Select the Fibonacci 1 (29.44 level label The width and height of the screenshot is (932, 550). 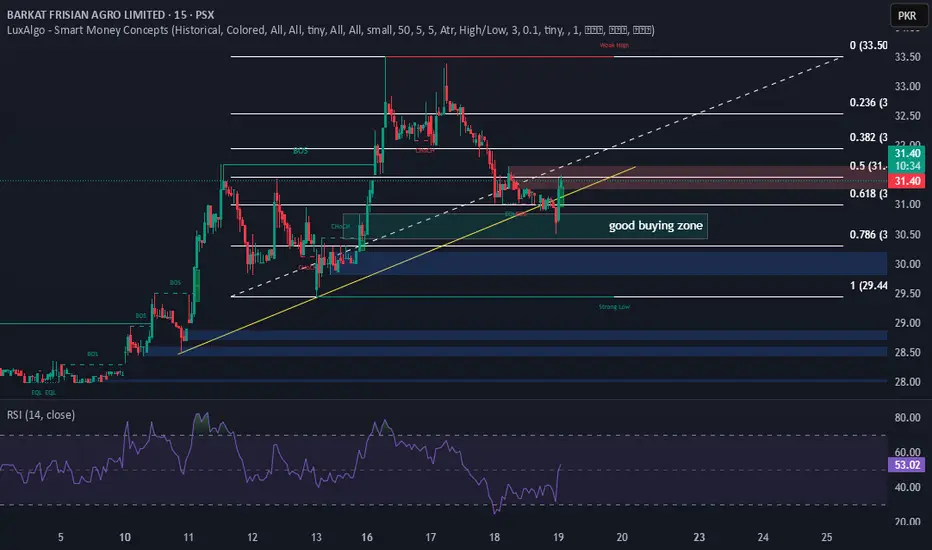(868, 285)
